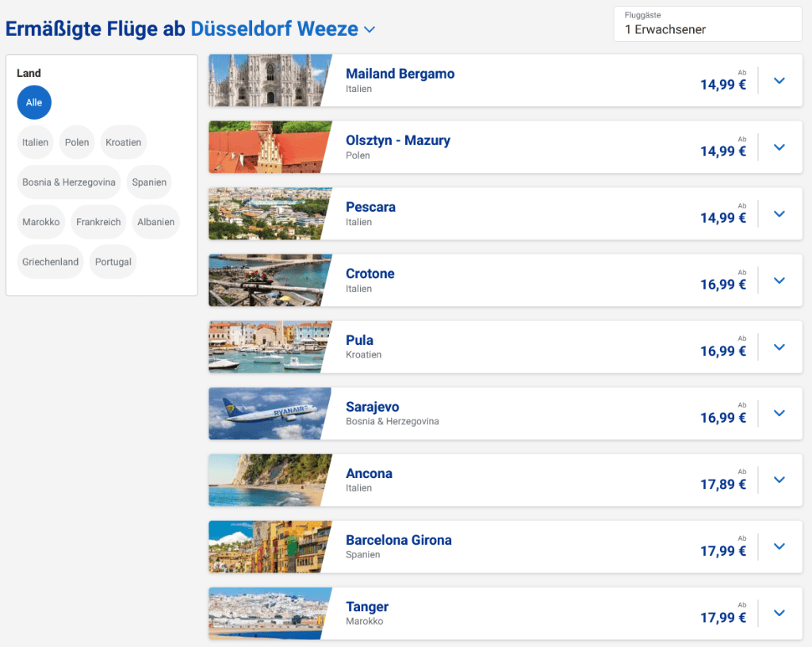
Task: Filter by Bosnia & Herzegovina
Action: click(x=69, y=182)
